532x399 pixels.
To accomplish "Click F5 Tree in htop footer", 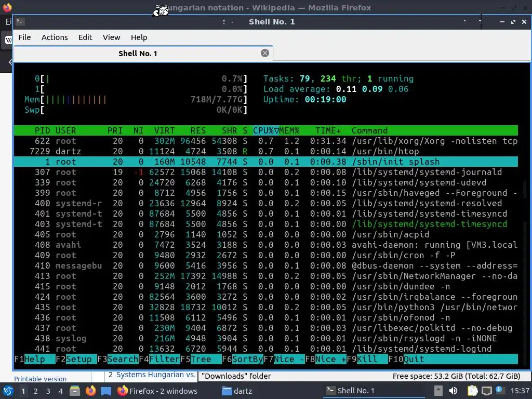I will [201, 359].
